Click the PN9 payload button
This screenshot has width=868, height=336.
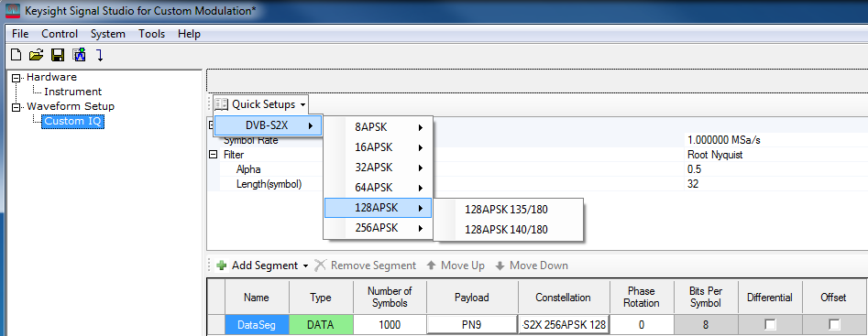point(472,325)
